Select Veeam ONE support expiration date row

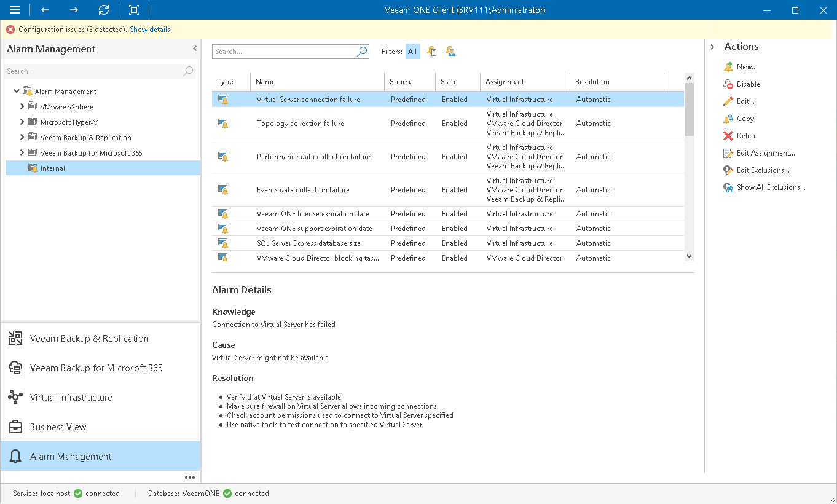pos(448,229)
